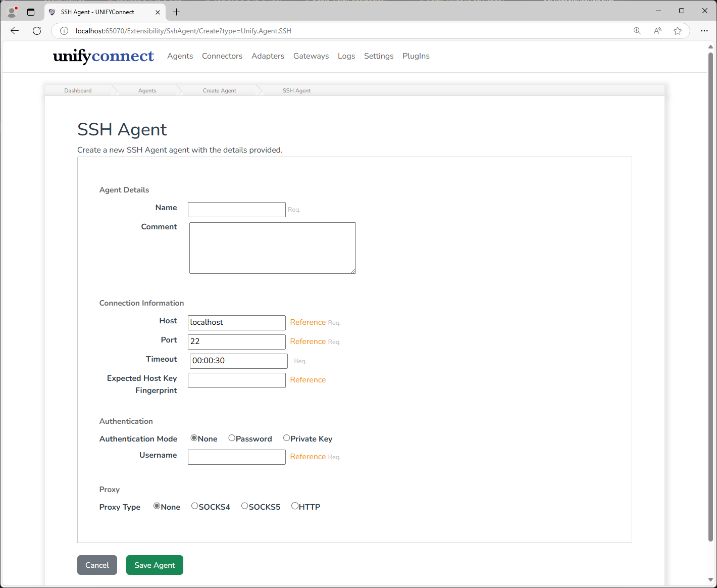Image resolution: width=717 pixels, height=588 pixels.
Task: Go to Create Agent breadcrumb
Action: [x=220, y=90]
